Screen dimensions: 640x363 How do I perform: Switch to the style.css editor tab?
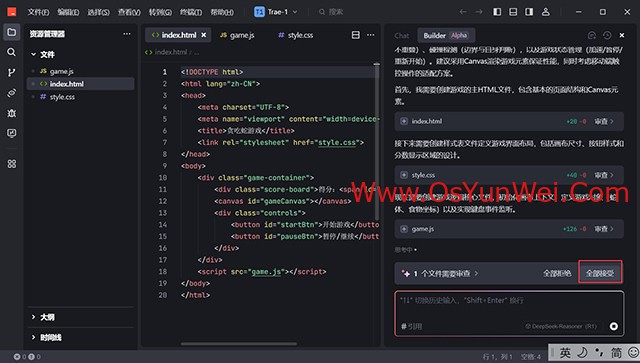coord(296,35)
